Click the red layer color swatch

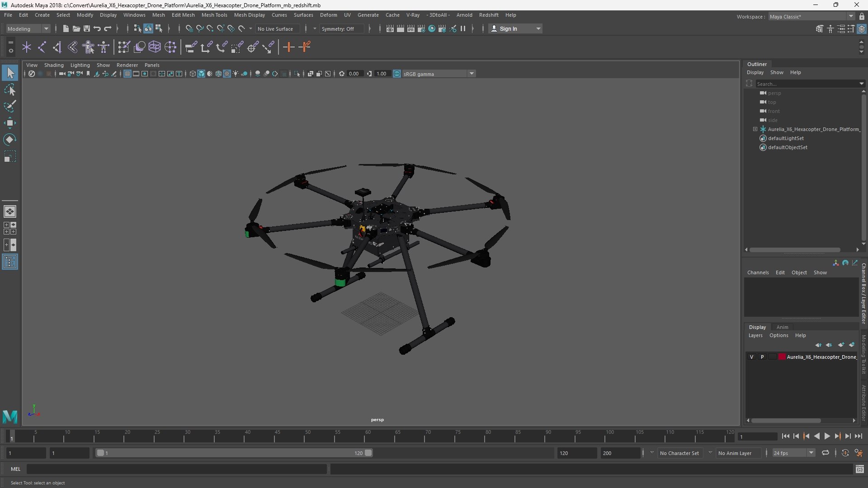782,357
